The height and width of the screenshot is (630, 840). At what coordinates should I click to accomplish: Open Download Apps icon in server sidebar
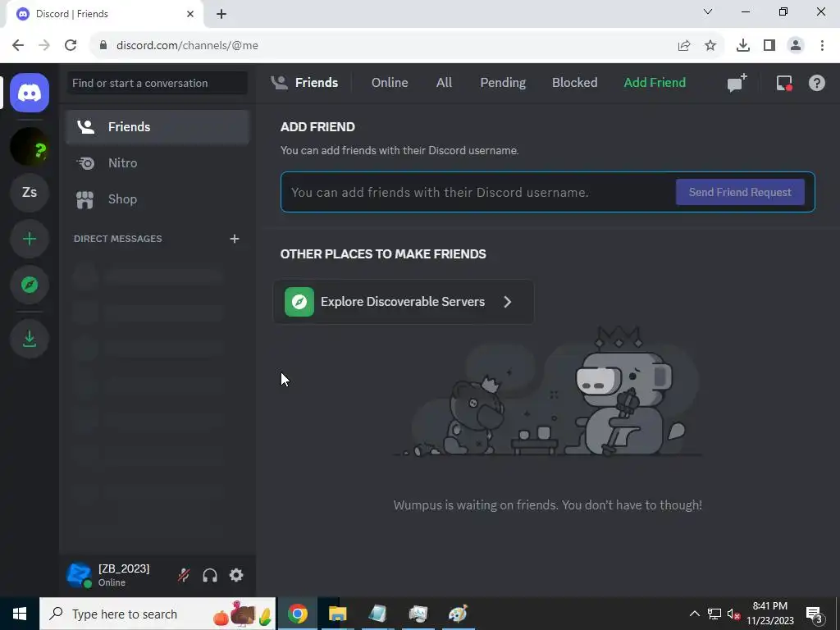point(30,339)
